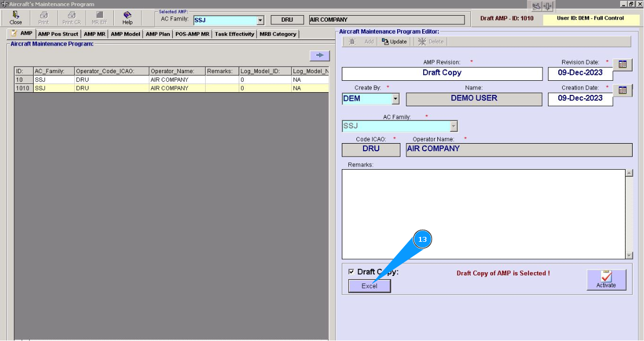Image resolution: width=644 pixels, height=341 pixels.
Task: Click the Add record button in editor
Action: click(x=361, y=41)
